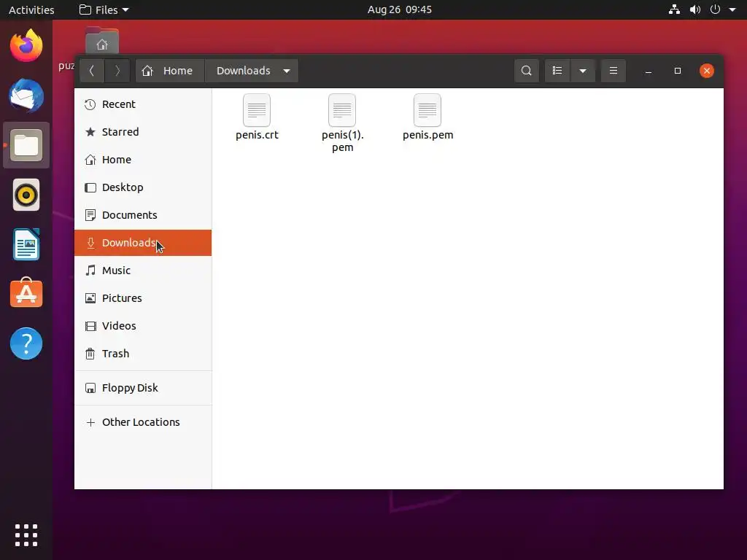Click the volume speaker icon
Image resolution: width=747 pixels, height=560 pixels.
click(695, 9)
